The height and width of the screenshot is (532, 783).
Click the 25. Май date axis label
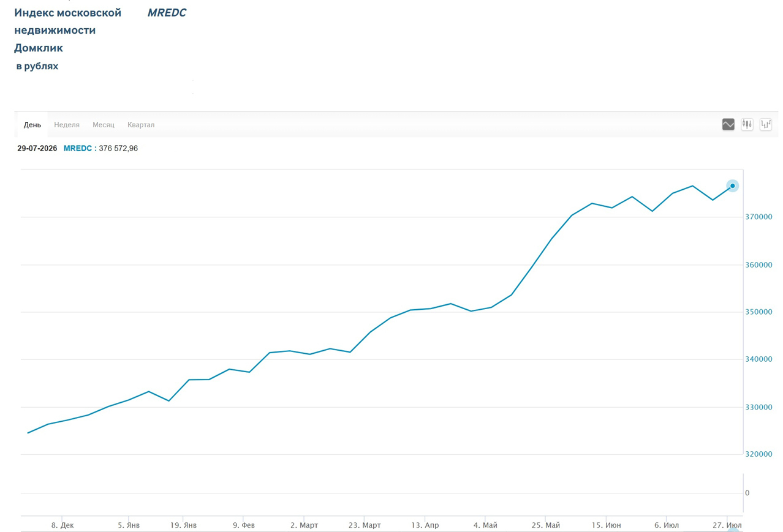point(546,525)
